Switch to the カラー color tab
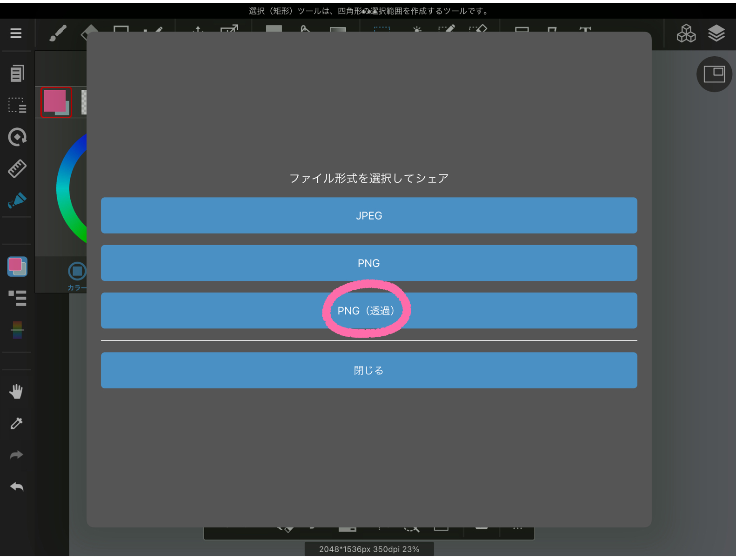The height and width of the screenshot is (560, 736). (77, 277)
